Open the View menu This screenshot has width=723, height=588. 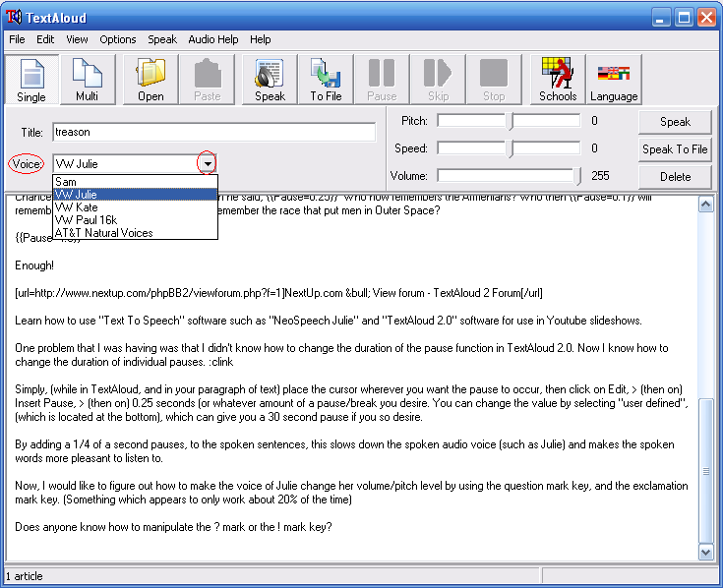77,39
